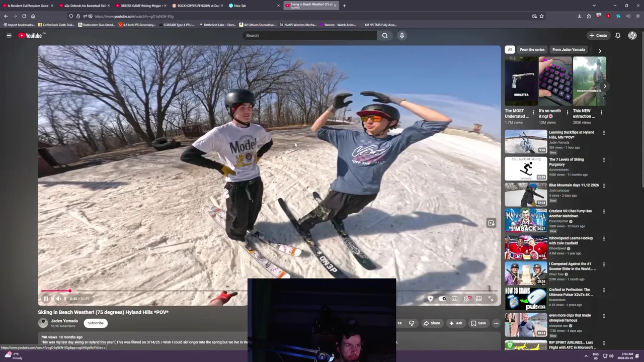Enter full screen mode
The height and width of the screenshot is (362, 644).
(491, 299)
